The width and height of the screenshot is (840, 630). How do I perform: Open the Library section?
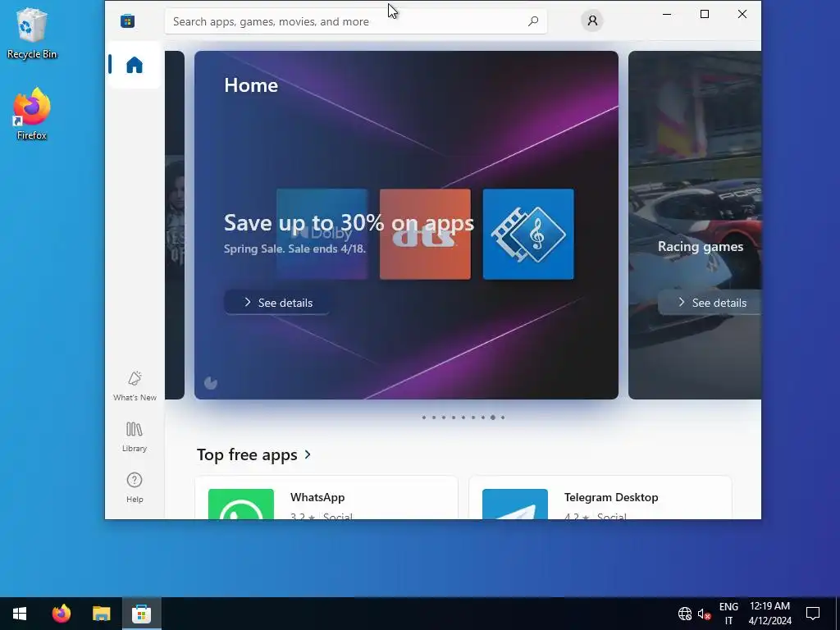click(135, 436)
